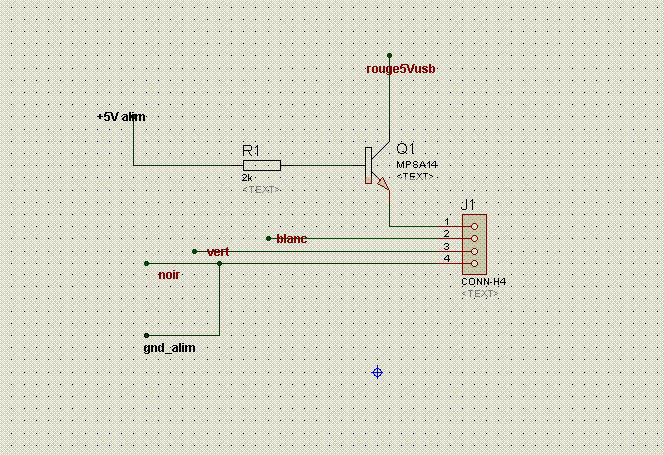Image resolution: width=664 pixels, height=455 pixels.
Task: Click pin 4 of connector J1
Action: [x=474, y=264]
